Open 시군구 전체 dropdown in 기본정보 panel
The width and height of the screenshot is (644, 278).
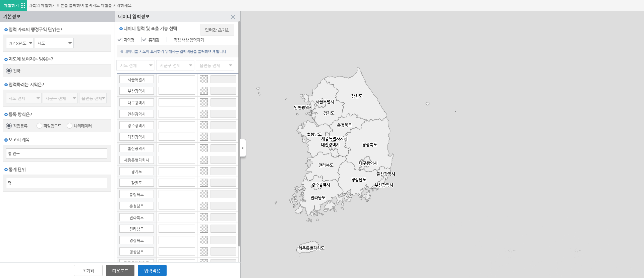click(x=60, y=98)
